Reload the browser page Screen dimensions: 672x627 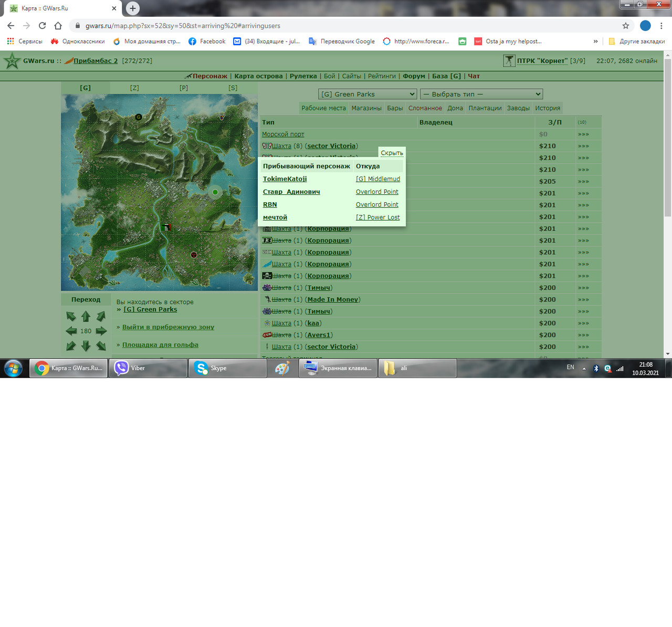click(42, 26)
